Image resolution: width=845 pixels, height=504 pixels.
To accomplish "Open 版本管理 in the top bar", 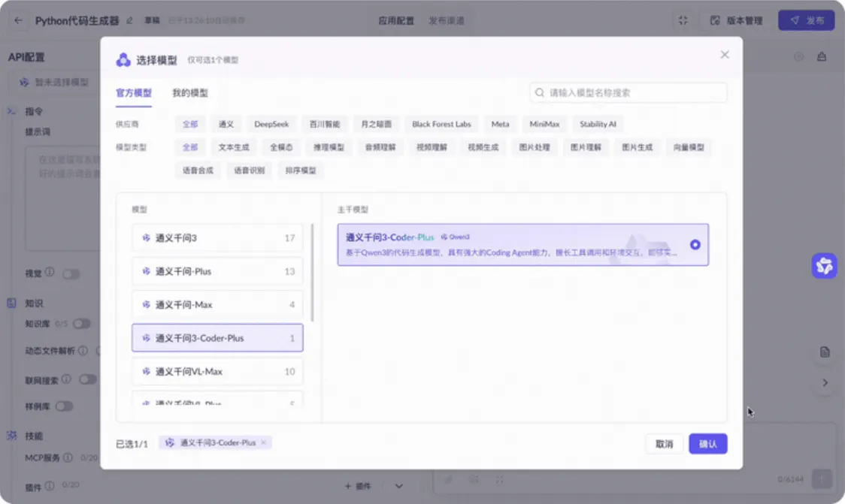I will tap(736, 20).
